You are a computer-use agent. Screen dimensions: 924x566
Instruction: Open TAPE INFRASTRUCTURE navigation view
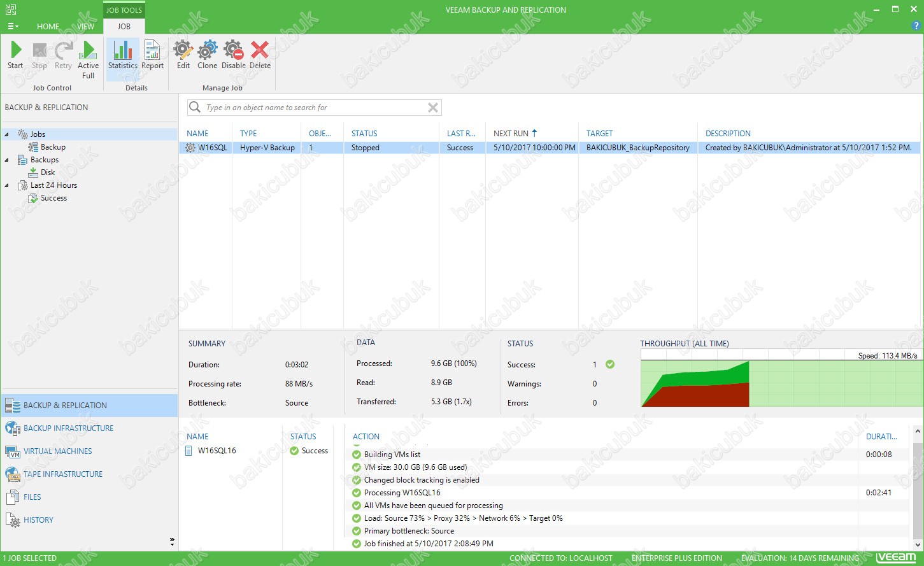tap(89, 474)
